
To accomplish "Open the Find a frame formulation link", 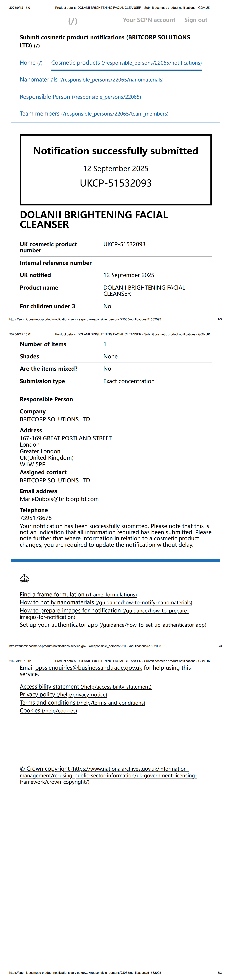I will (x=78, y=594).
